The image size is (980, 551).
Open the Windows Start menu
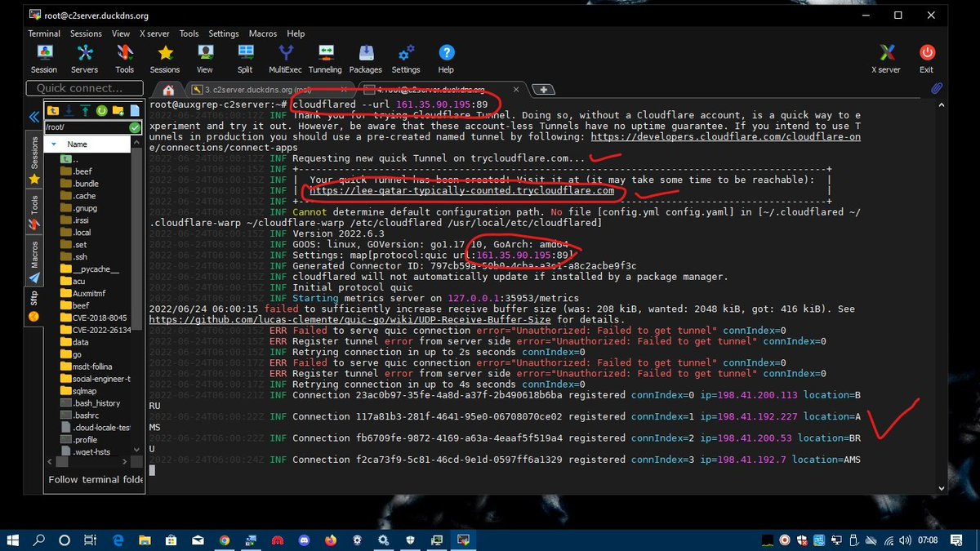click(x=12, y=540)
